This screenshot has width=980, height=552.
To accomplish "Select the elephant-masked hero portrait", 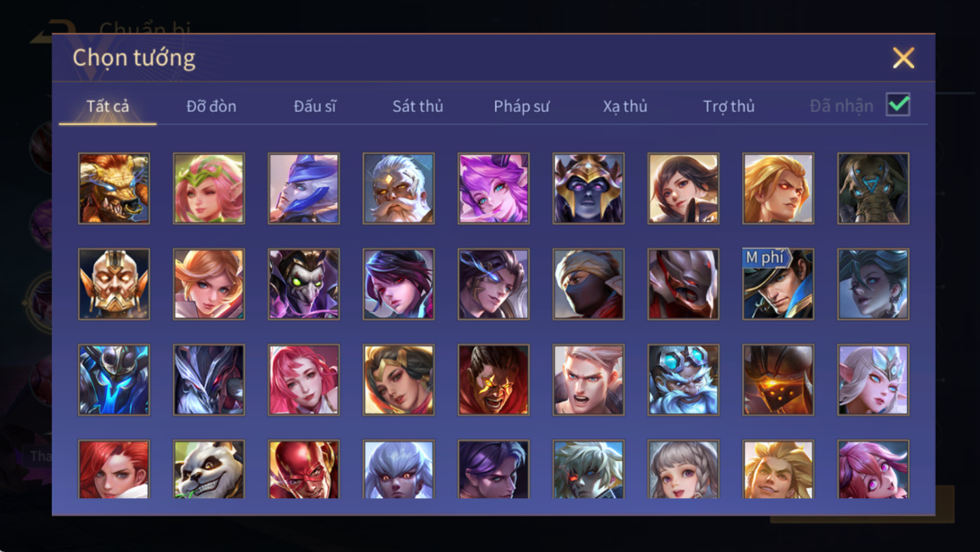I will click(x=873, y=188).
